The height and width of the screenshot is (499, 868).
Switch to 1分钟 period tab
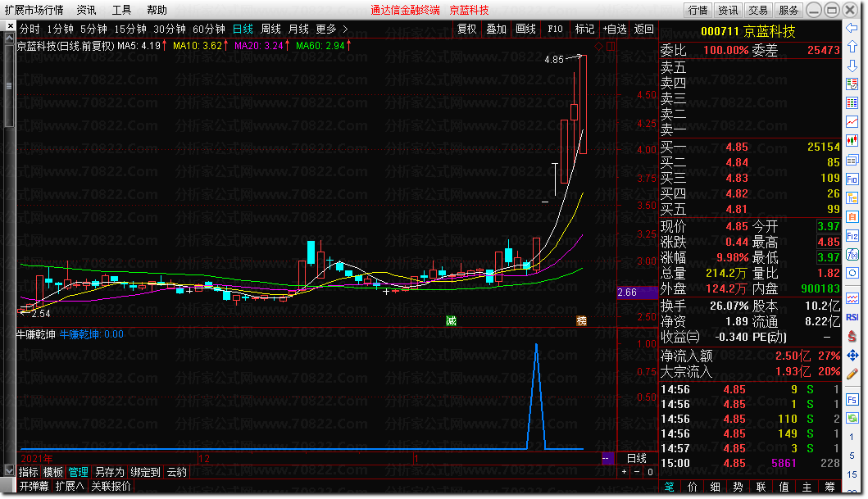tap(60, 29)
